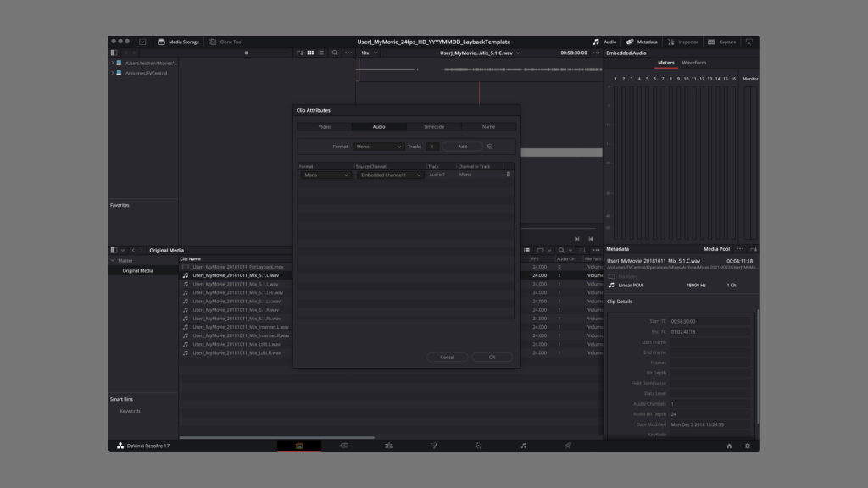Collapse the Master bin
The height and width of the screenshot is (488, 868).
113,261
